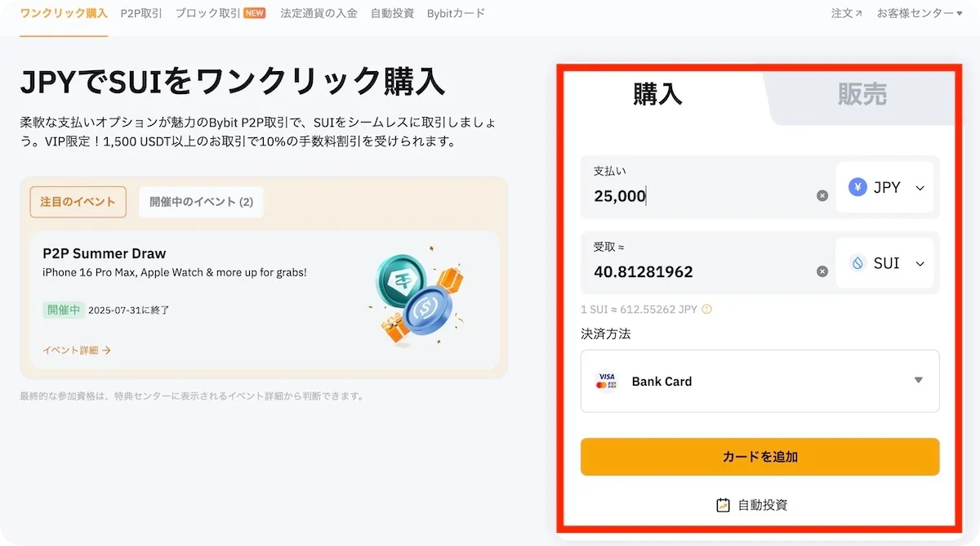Expand the お客様センター dropdown menu
The width and height of the screenshot is (980, 546).
pos(919,12)
